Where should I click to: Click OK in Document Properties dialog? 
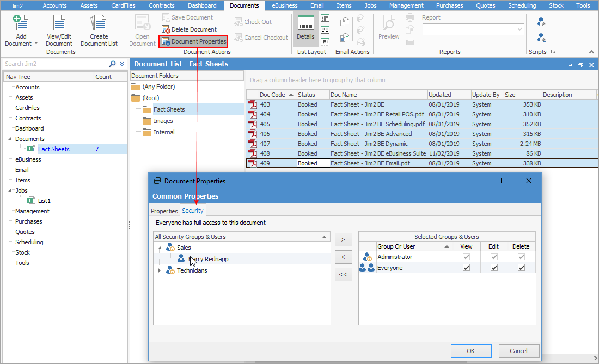[471, 351]
